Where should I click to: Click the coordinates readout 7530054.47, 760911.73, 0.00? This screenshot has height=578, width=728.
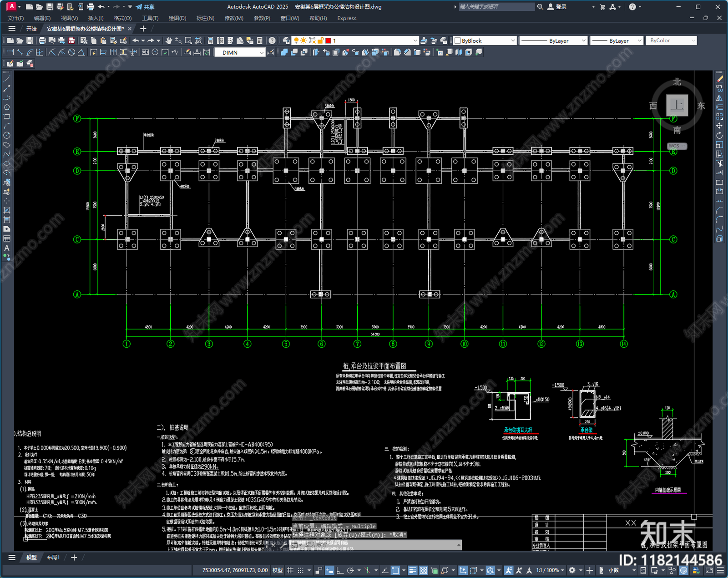pos(235,570)
